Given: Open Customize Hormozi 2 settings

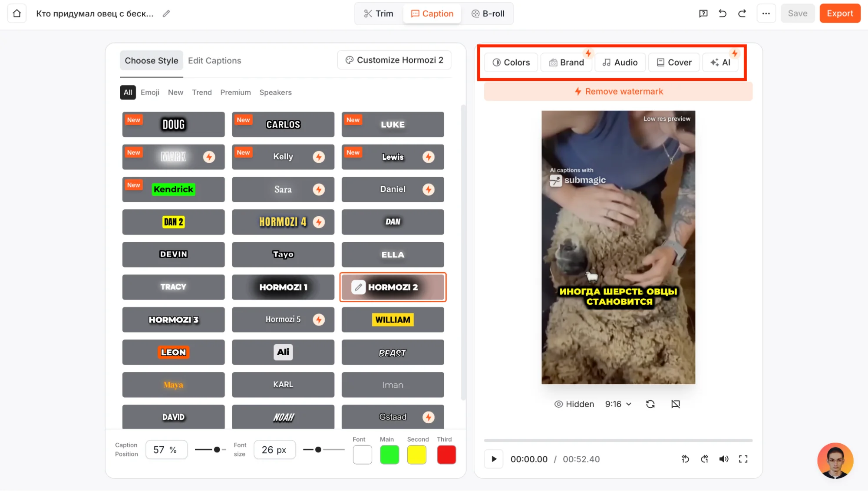Looking at the screenshot, I should pyautogui.click(x=394, y=60).
